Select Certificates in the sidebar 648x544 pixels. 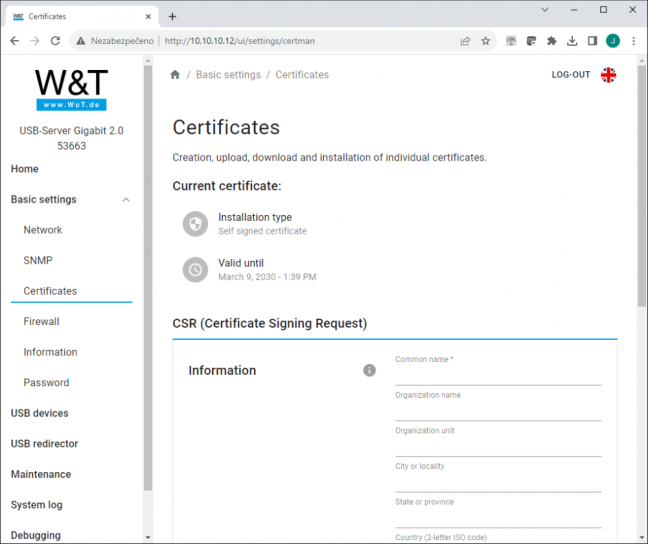(x=50, y=291)
